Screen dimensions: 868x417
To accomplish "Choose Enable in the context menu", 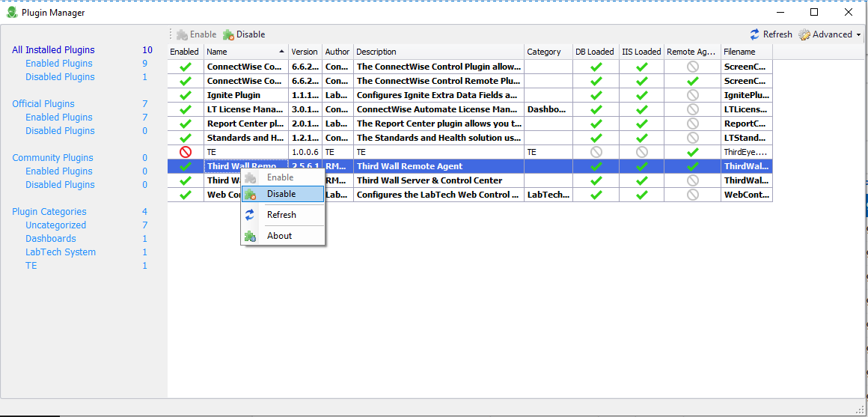I will 283,177.
